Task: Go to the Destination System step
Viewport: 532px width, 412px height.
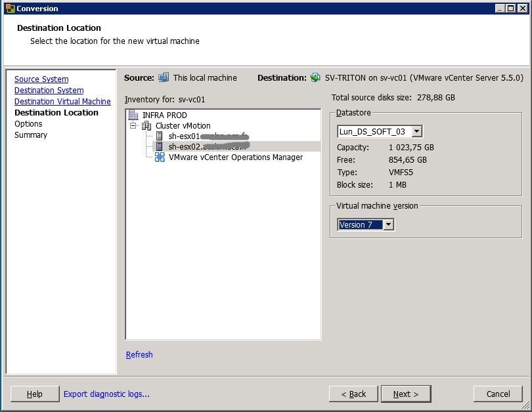Action: (49, 91)
